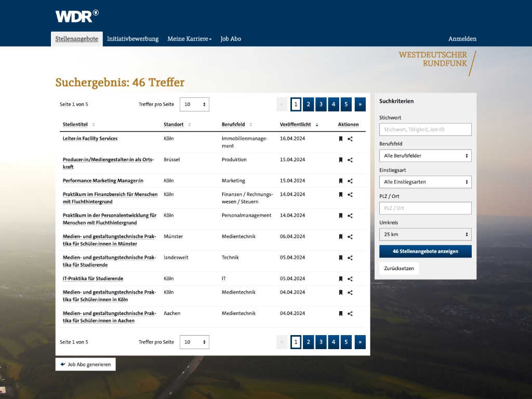Go to results page 3
The width and height of the screenshot is (532, 399).
321,104
